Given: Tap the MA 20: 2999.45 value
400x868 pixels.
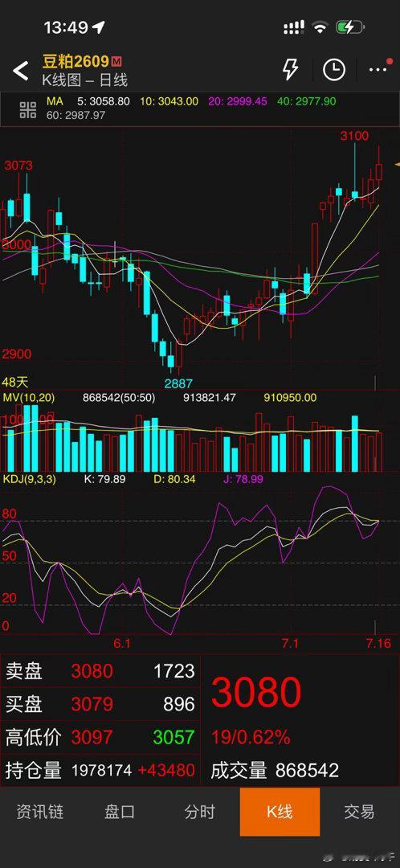Looking at the screenshot, I should 238,101.
